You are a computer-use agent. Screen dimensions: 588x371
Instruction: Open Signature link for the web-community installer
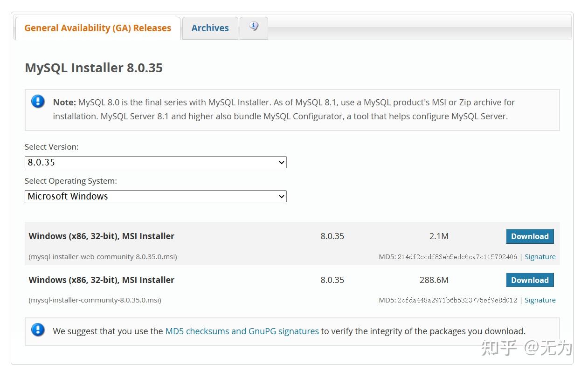[x=540, y=257]
